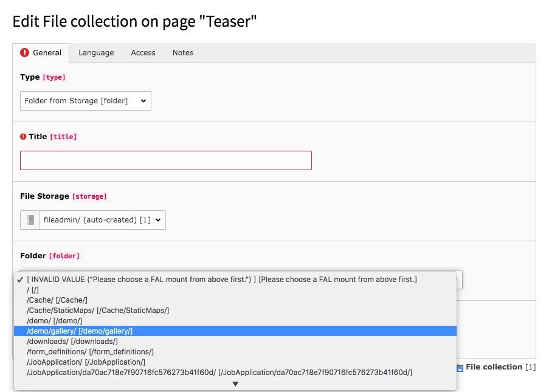View the Notes tab

[182, 53]
